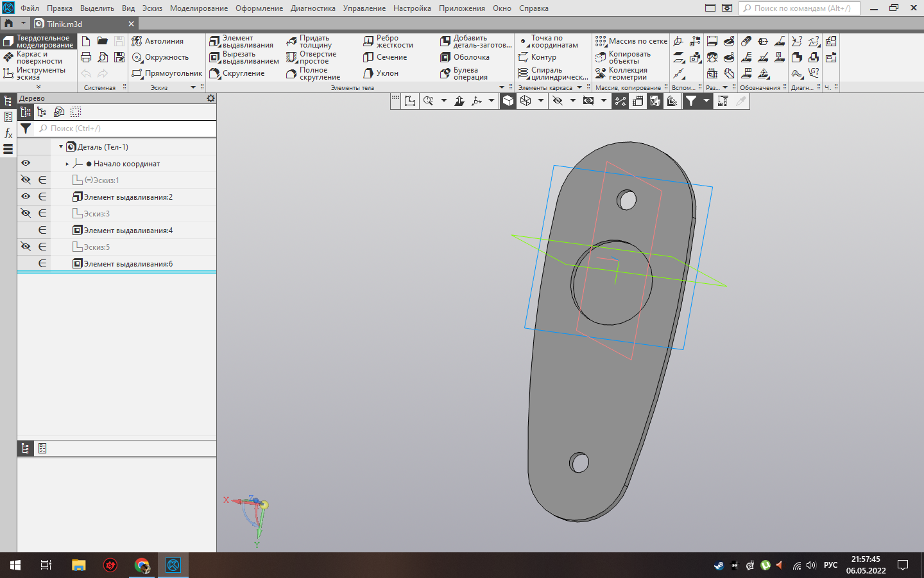Hide Элемент выдавливания:2 with eye icon
Image resolution: width=924 pixels, height=578 pixels.
click(26, 197)
